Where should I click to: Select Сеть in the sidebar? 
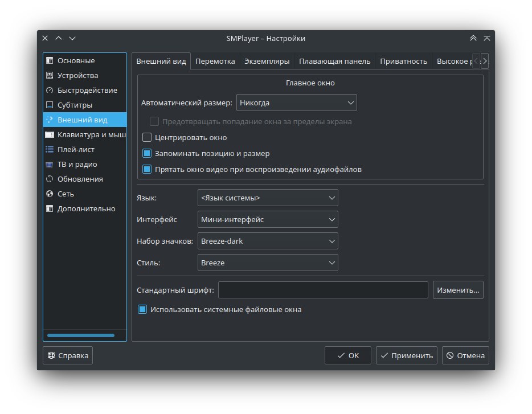85,194
